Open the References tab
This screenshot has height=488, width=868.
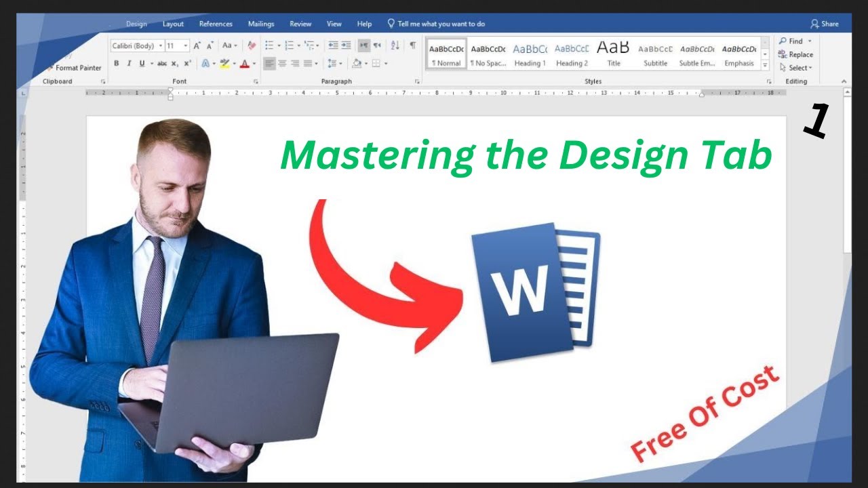coord(216,24)
